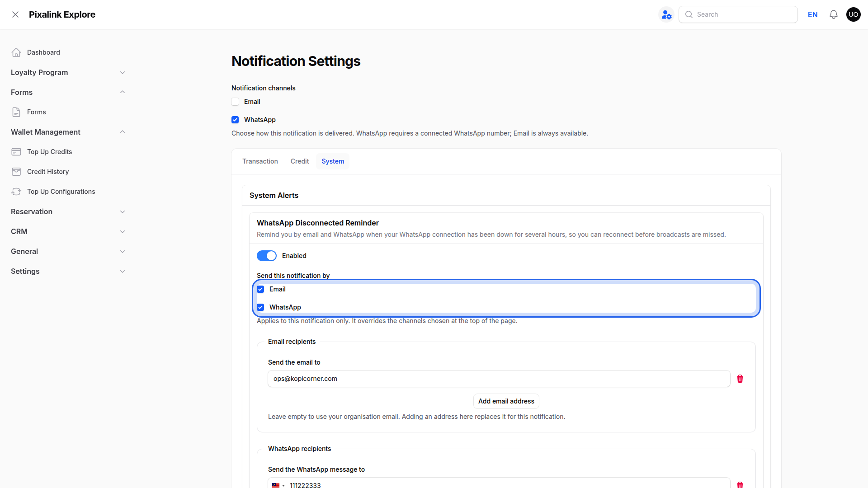The image size is (868, 488).
Task: Click Add email address button
Action: tap(506, 401)
